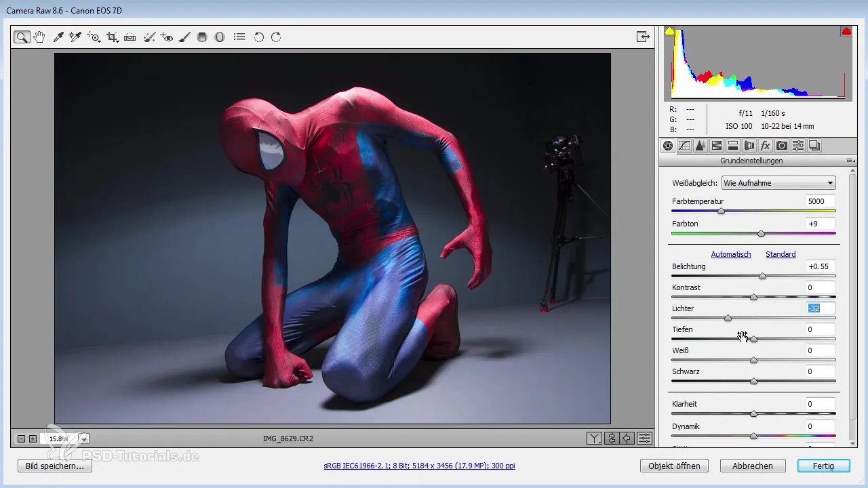Open the Preferences dialog list icon
This screenshot has height=488, width=868.
[x=239, y=37]
